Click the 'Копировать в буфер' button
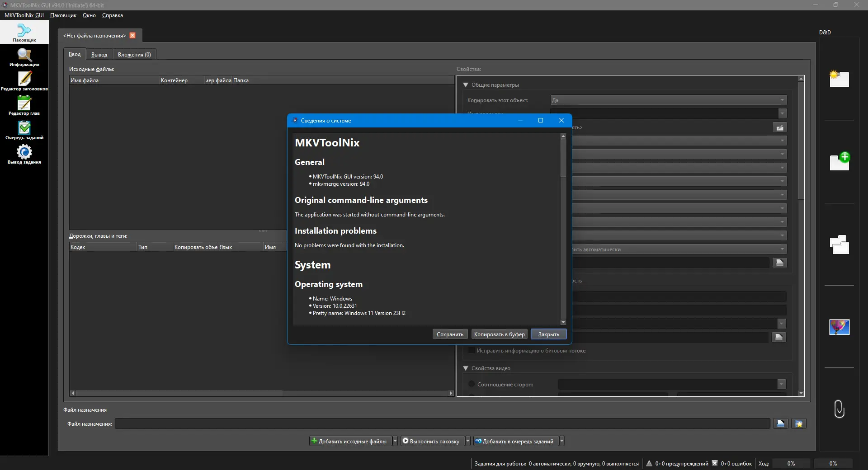868x470 pixels. click(499, 334)
